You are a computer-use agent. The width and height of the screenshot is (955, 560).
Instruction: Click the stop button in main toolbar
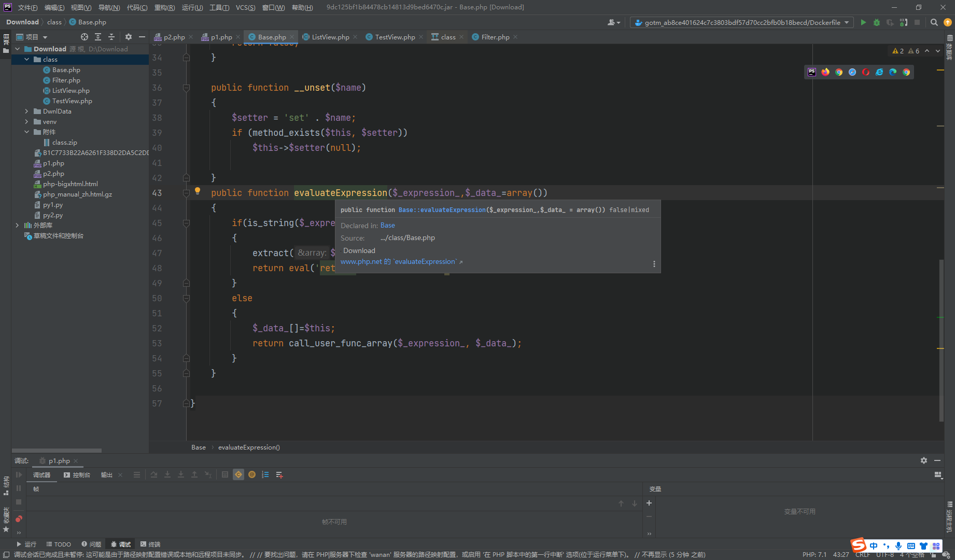tap(917, 22)
